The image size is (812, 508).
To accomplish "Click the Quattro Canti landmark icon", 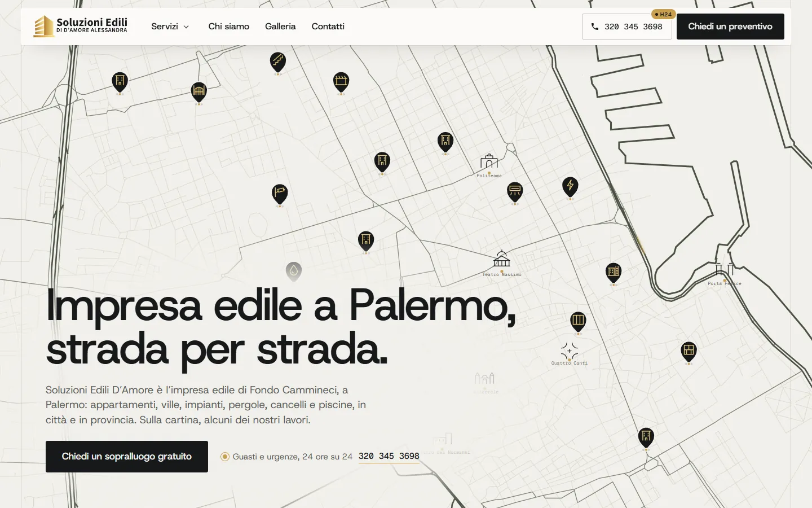I will (x=570, y=351).
